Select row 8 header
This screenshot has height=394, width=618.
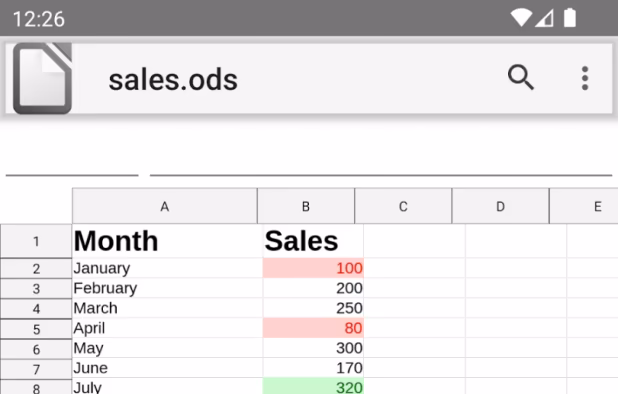[x=36, y=387]
